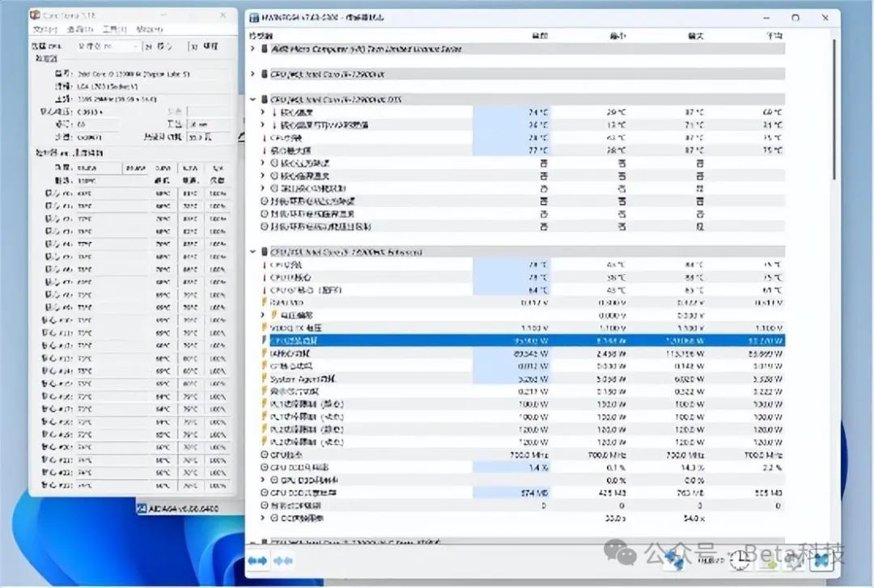Click the lightning icon on the highlighted power row
Screen dimensions: 874x588
tap(265, 341)
